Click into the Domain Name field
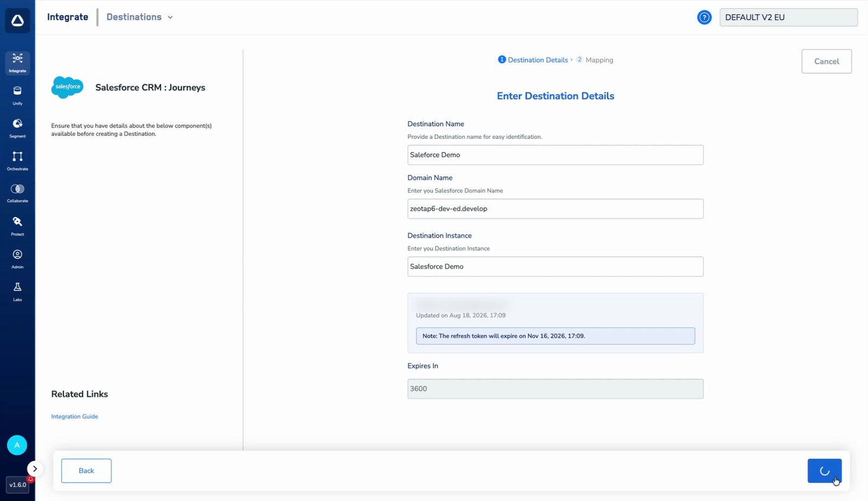The image size is (868, 501). point(555,208)
